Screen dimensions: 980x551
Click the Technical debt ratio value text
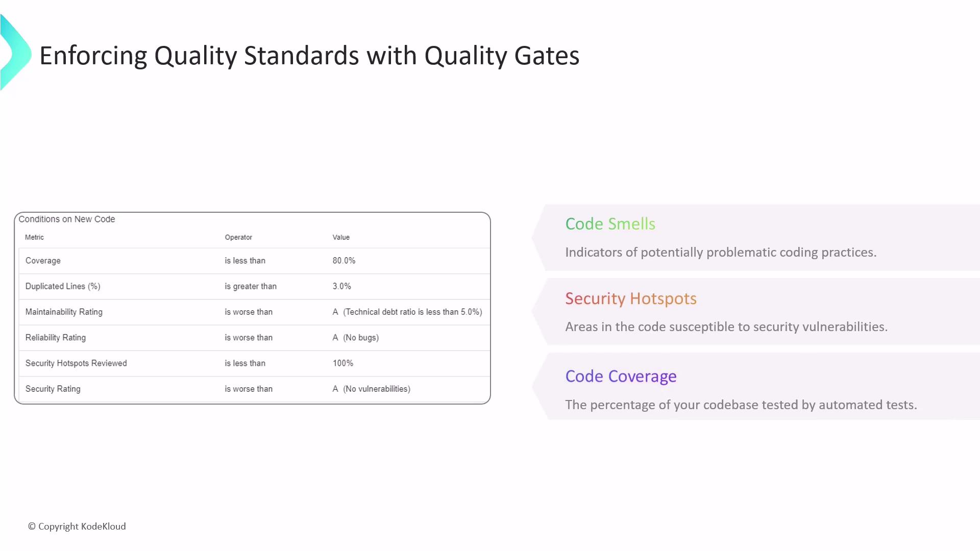click(x=412, y=312)
